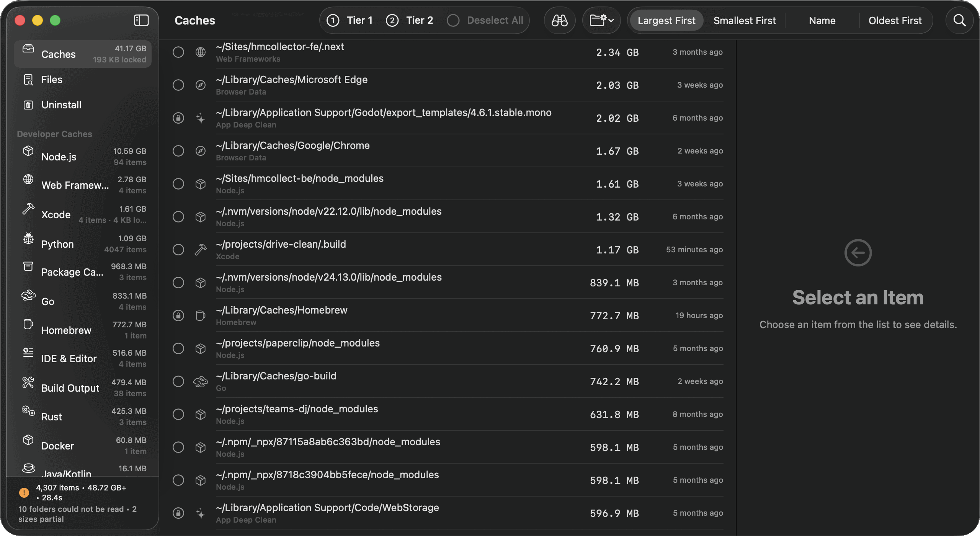Sort by Smallest First
Viewport: 980px width, 536px height.
tap(745, 20)
